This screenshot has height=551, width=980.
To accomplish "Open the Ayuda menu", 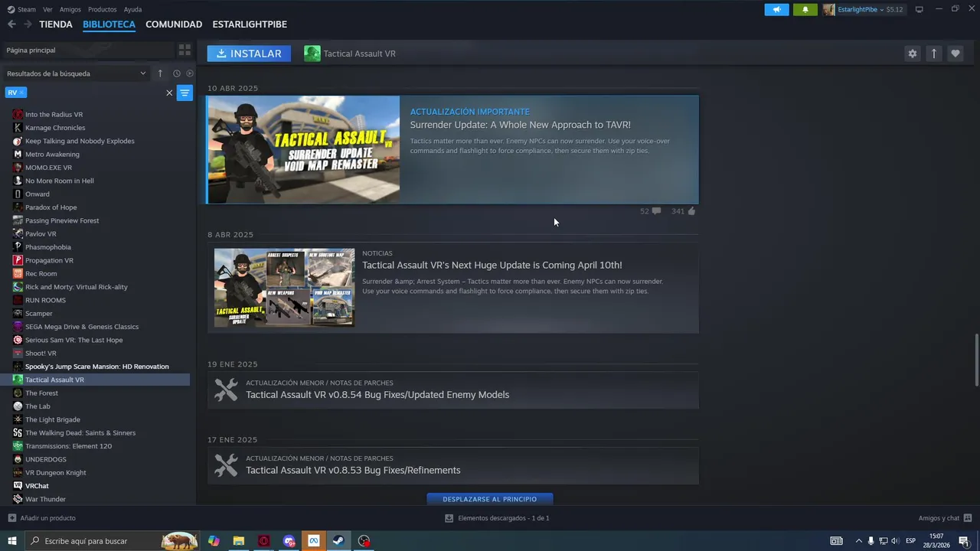I will coord(132,9).
